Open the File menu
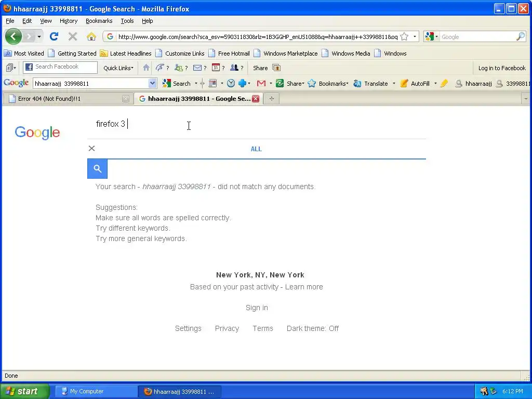Viewport: 532px width, 399px height. click(10, 21)
